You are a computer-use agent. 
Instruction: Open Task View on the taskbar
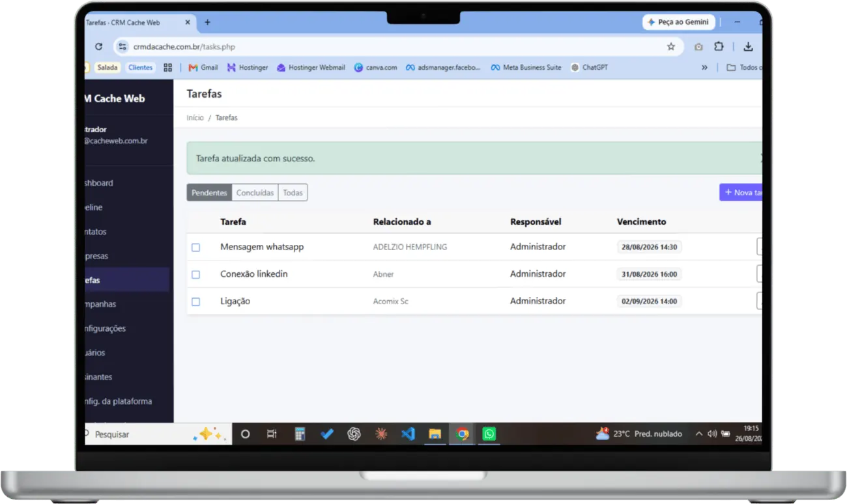[x=272, y=434]
